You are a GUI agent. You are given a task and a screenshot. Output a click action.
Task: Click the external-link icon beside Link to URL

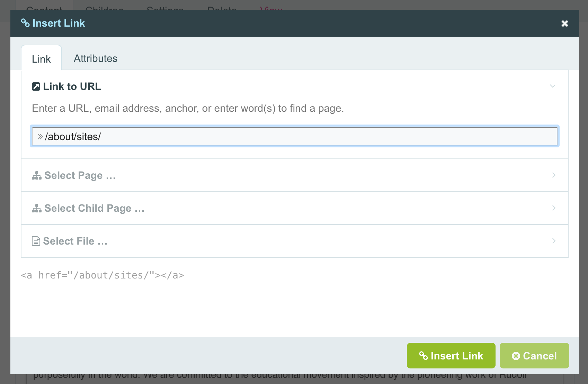[36, 86]
